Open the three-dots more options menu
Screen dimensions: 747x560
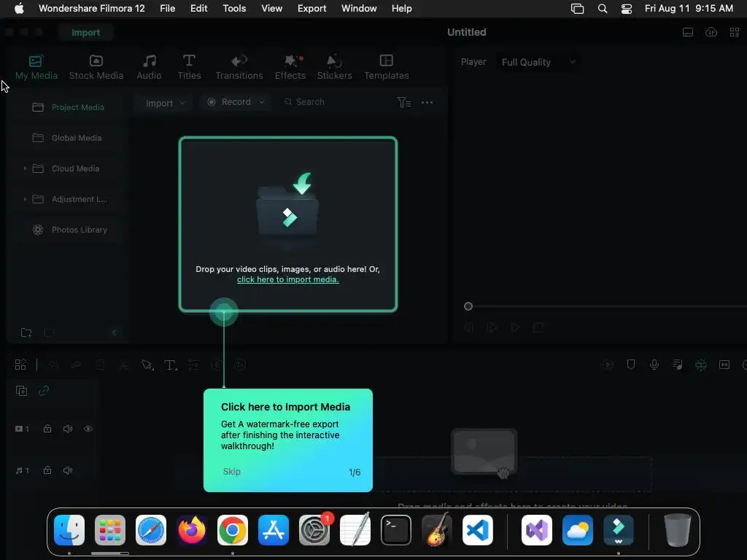click(x=427, y=102)
